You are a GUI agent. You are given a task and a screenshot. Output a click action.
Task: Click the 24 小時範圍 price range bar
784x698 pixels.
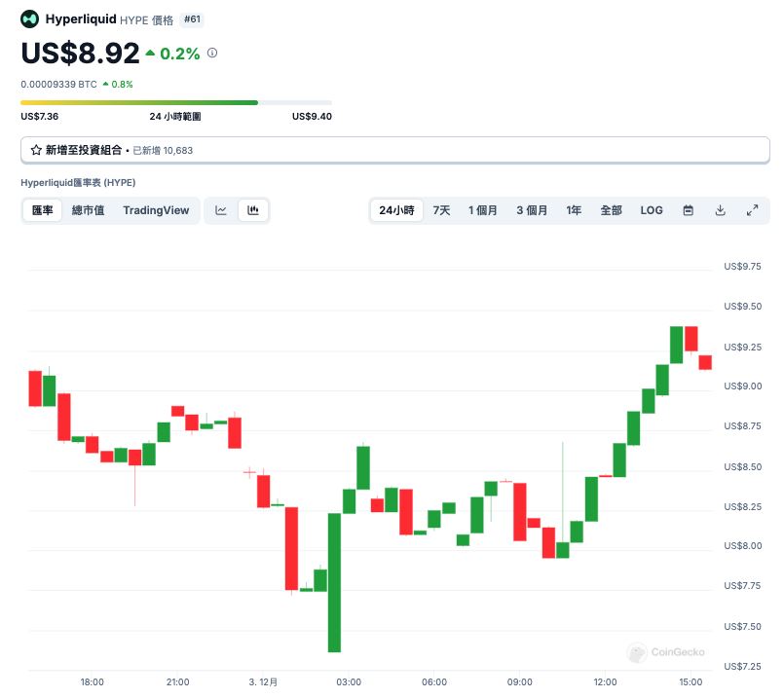pos(175,102)
